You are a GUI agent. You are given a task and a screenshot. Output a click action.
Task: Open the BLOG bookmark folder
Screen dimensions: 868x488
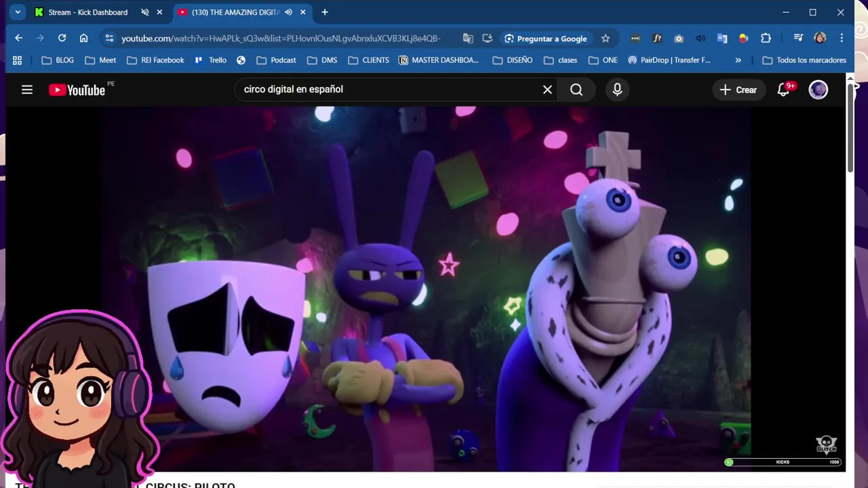point(58,60)
